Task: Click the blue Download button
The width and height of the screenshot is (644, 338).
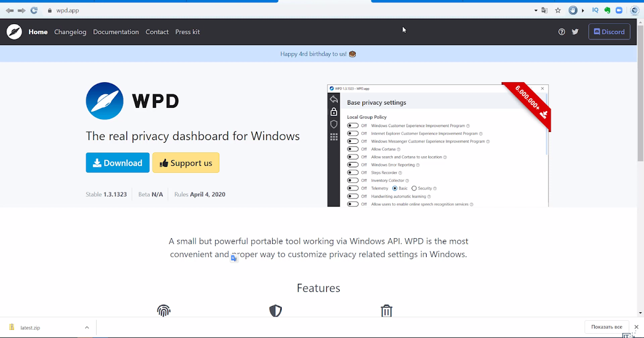Action: coord(118,163)
